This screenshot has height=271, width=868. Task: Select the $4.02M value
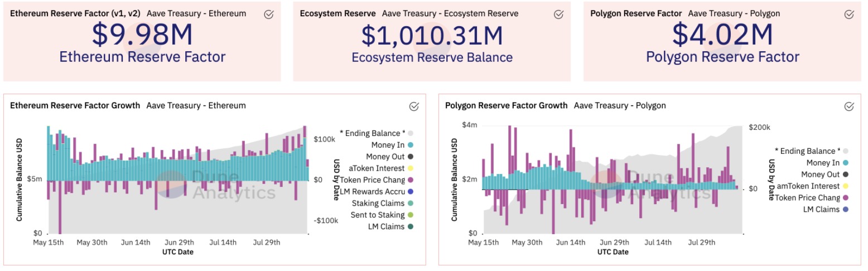(x=722, y=34)
